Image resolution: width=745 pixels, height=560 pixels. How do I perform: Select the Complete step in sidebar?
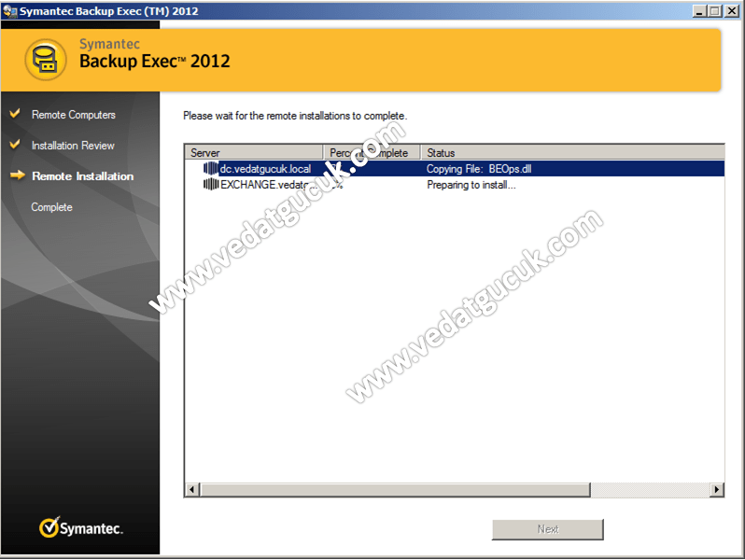click(x=51, y=207)
